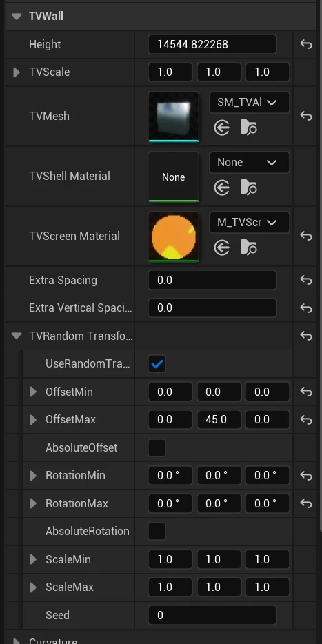
Task: Edit TVScale X value field
Action: point(170,72)
